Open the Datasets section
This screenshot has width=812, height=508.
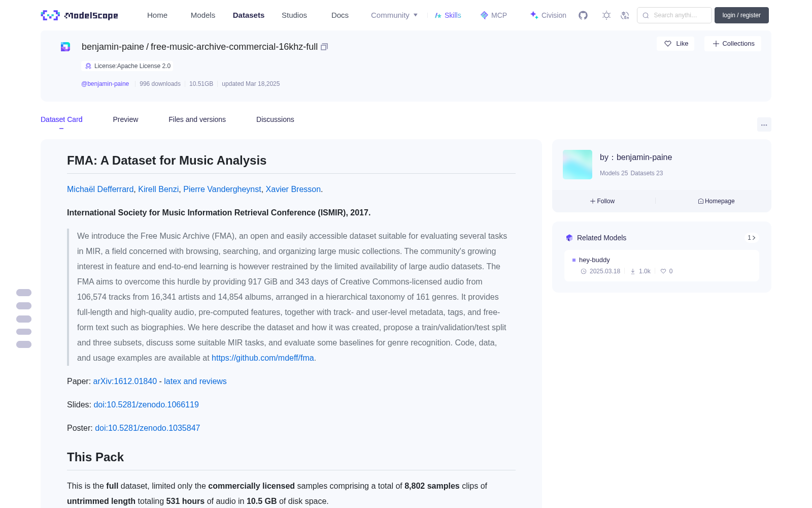pyautogui.click(x=249, y=15)
